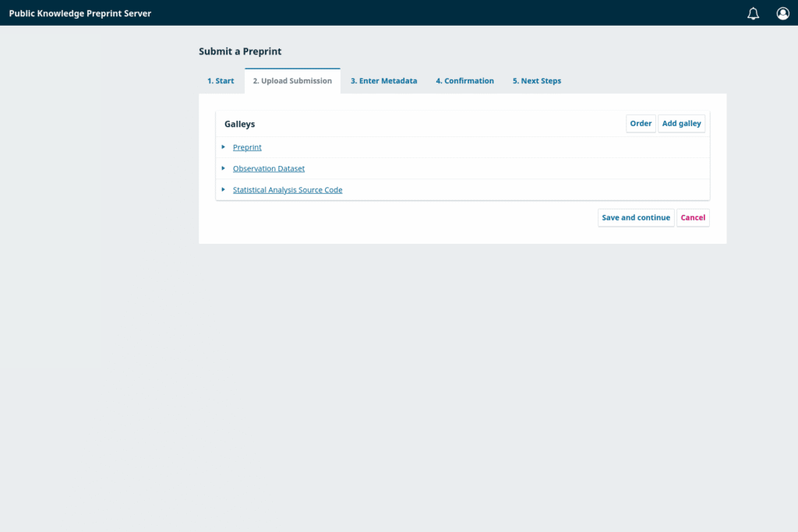Viewport: 798px width, 532px height.
Task: Click the Order button in Galleys
Action: (641, 124)
